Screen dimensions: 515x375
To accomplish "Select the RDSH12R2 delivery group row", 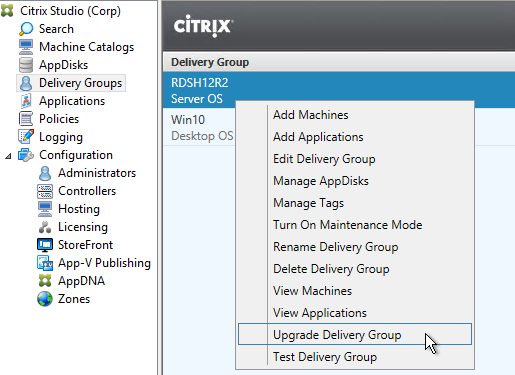I will coord(339,90).
